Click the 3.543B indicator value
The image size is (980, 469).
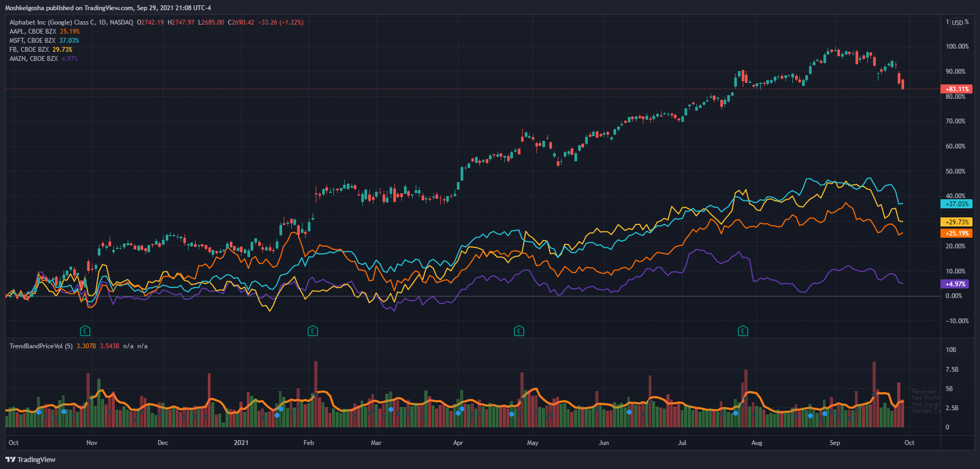pyautogui.click(x=110, y=346)
